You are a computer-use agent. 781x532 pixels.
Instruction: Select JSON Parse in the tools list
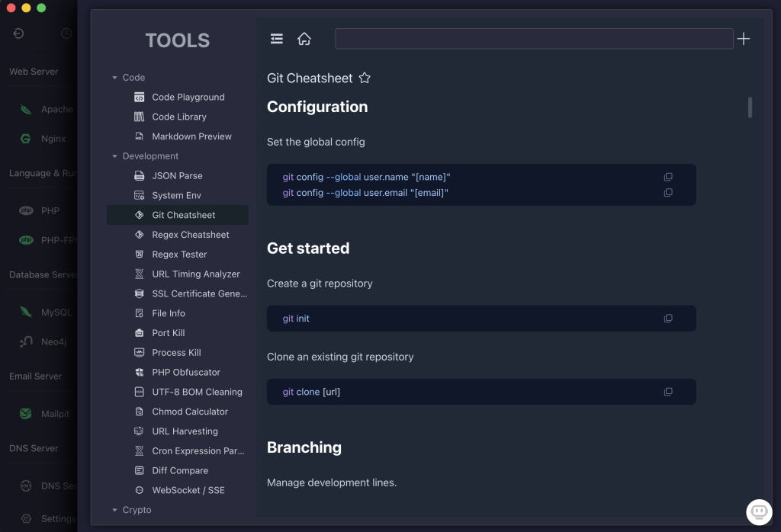[177, 175]
